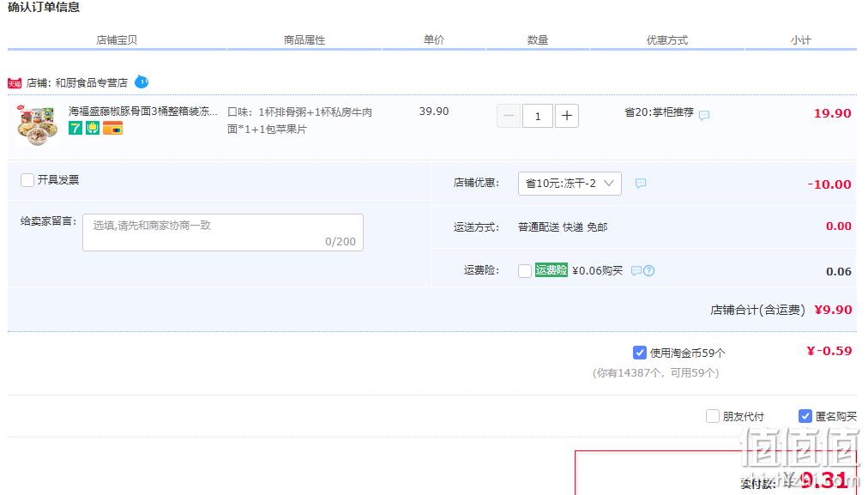Click the 单价 column header

(x=434, y=39)
